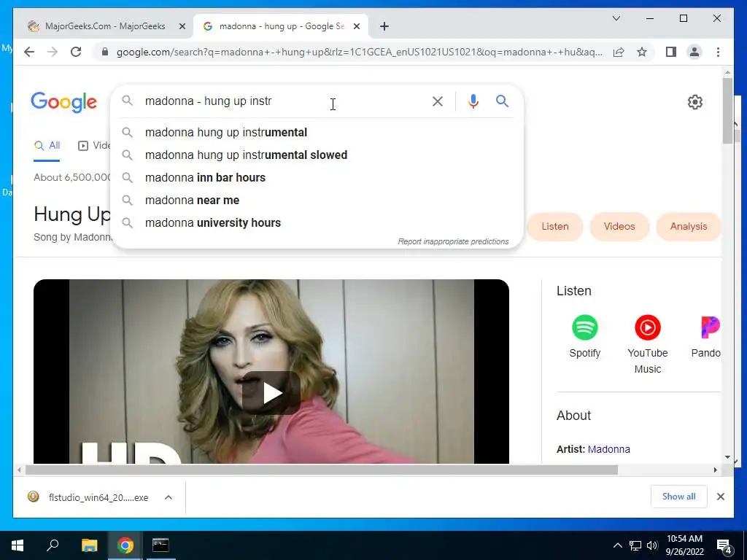Image resolution: width=747 pixels, height=560 pixels.
Task: Close the madonna - hung up tab
Action: click(x=356, y=26)
